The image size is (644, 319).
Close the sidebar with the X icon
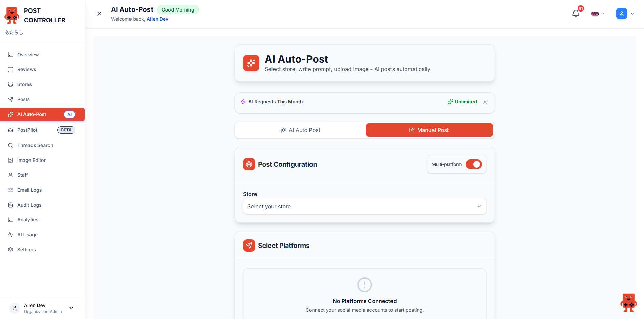click(x=99, y=14)
